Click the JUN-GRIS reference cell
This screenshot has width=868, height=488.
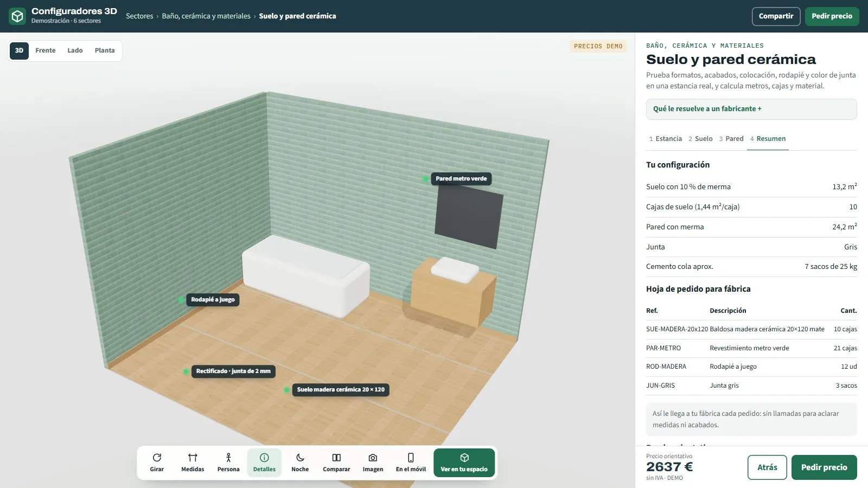point(661,386)
